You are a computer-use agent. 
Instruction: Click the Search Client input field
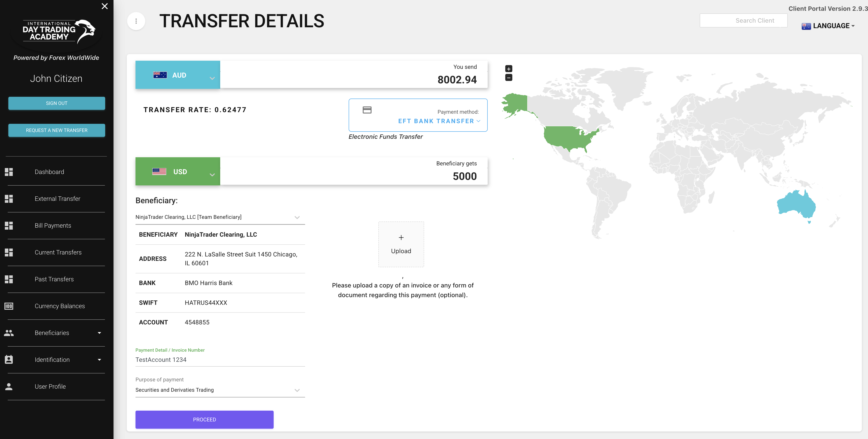(743, 20)
